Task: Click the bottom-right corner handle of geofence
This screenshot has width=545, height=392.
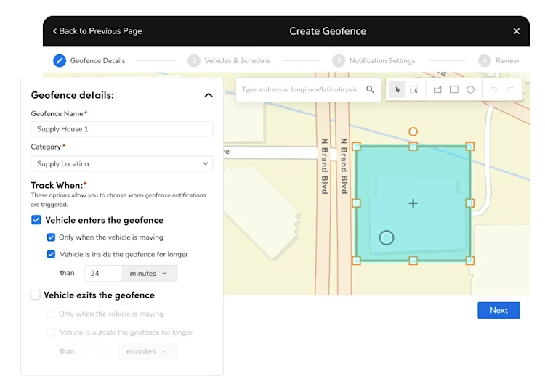Action: (x=469, y=260)
